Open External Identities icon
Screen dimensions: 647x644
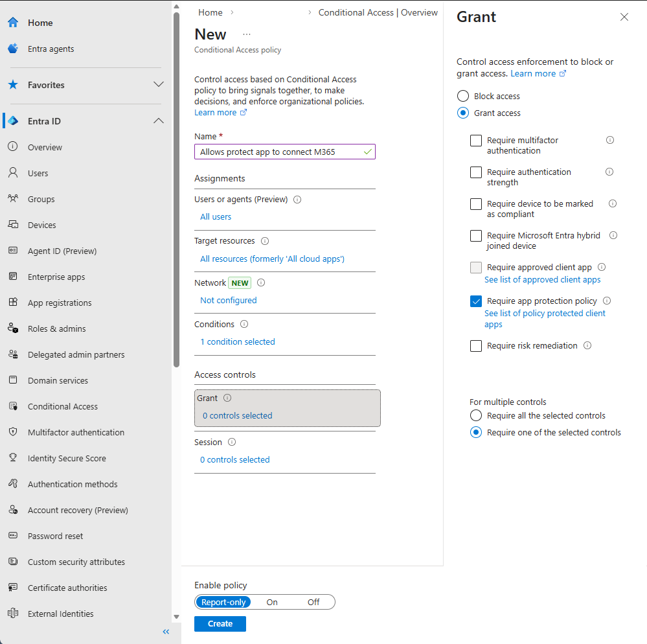point(13,614)
